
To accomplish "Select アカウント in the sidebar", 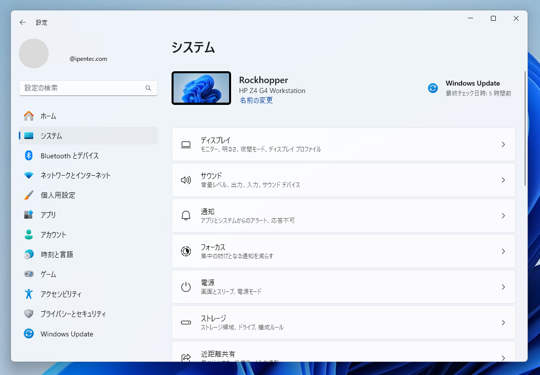I will coord(88,235).
